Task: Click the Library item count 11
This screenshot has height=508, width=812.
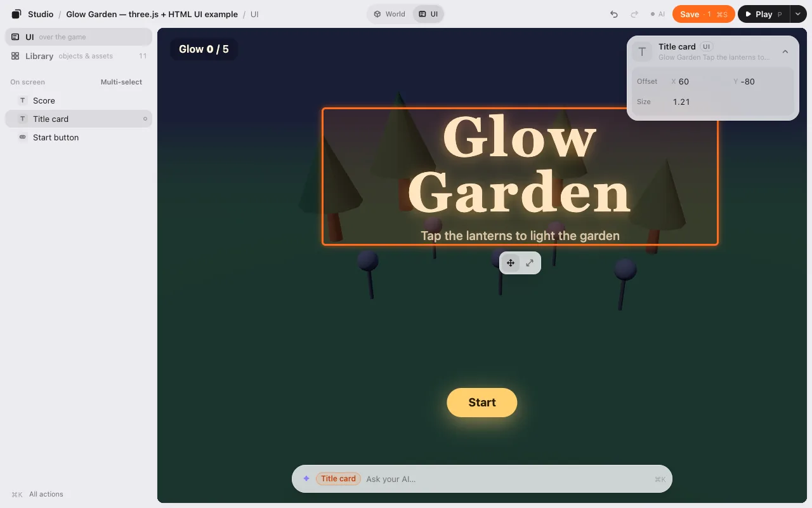Action: [x=143, y=56]
